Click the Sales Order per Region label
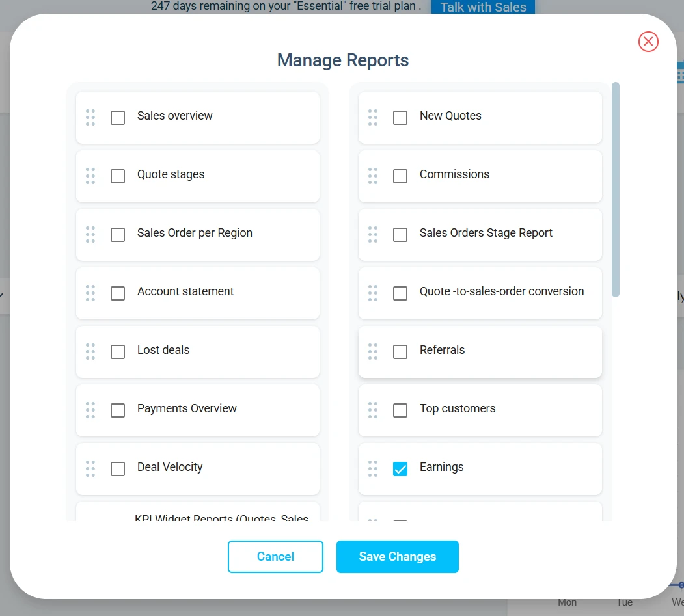Image resolution: width=684 pixels, height=616 pixels. coord(195,233)
